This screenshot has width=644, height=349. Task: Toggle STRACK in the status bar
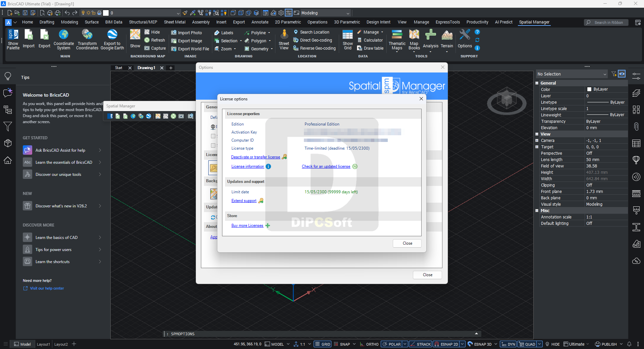point(421,344)
